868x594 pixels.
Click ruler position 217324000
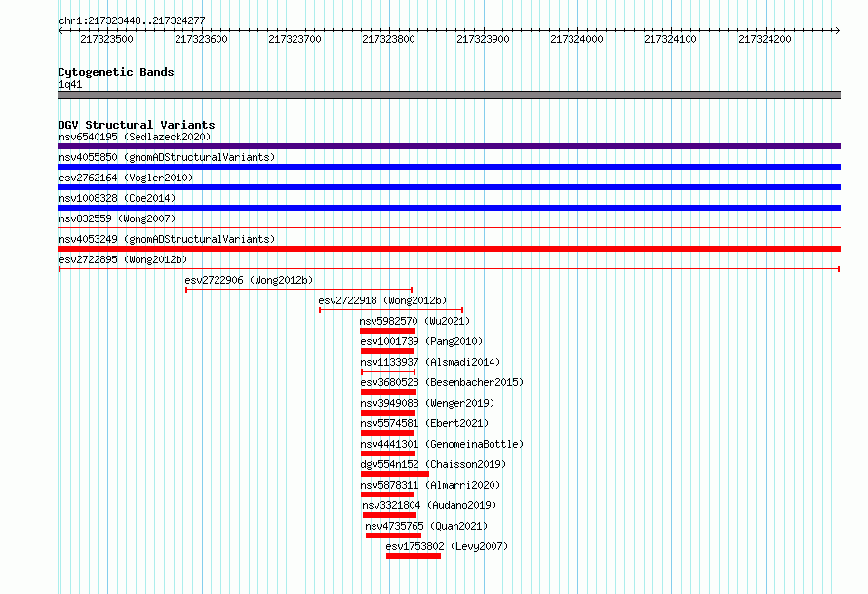point(576,39)
